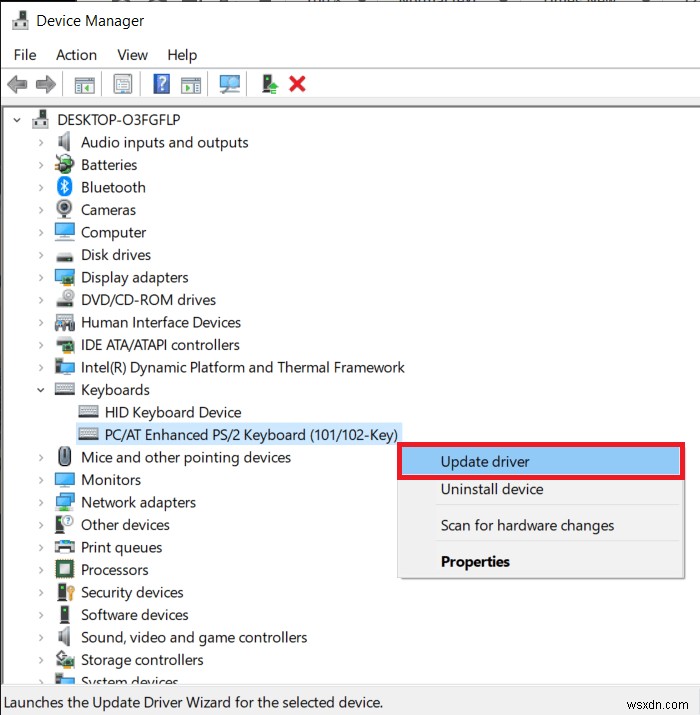Click the show/hide action pane toolbar icon
The width and height of the screenshot is (700, 715).
coord(191,84)
